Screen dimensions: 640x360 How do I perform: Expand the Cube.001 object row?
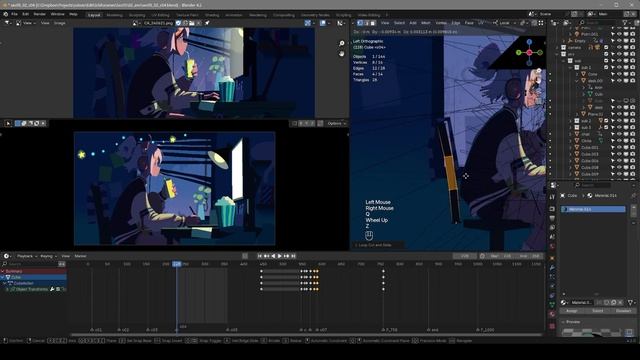(x=571, y=147)
